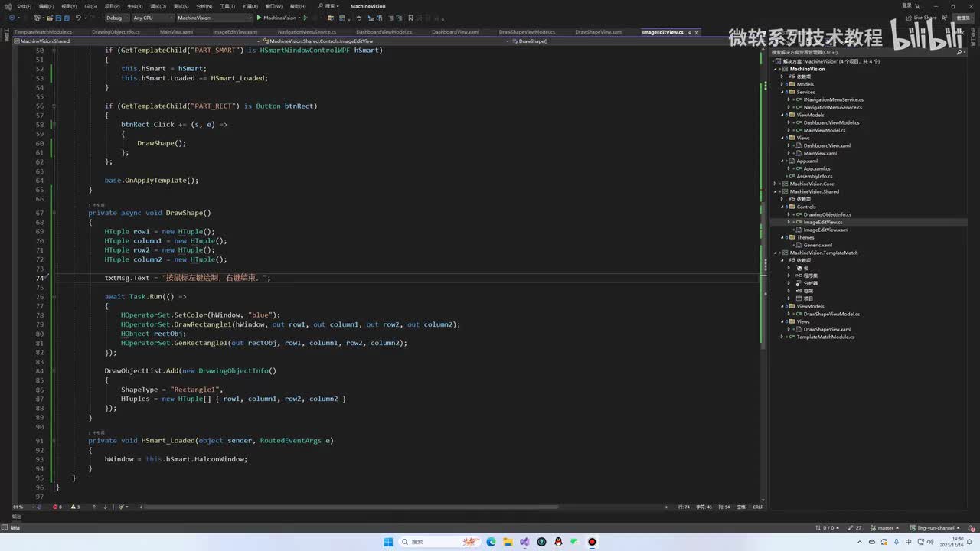
Task: Select App.xaml.cs in Solution Explorer
Action: click(x=817, y=168)
